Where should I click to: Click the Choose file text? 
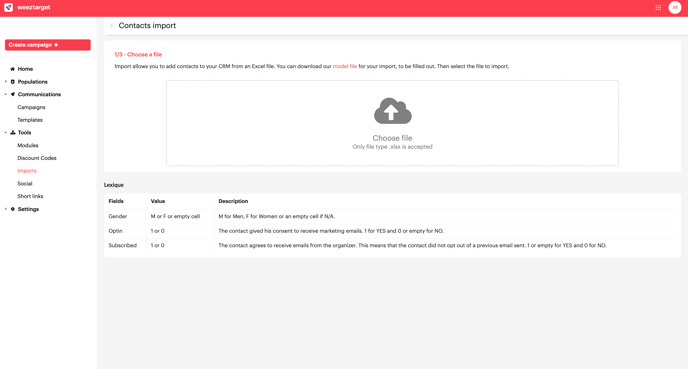coord(392,138)
